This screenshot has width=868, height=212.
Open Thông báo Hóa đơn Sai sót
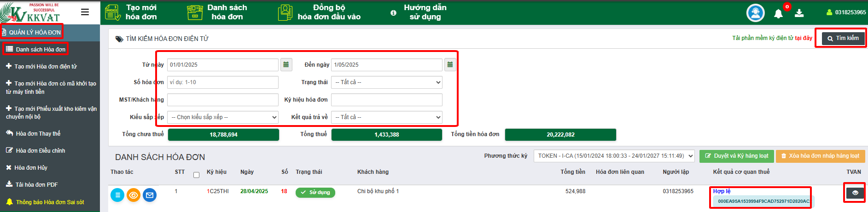[x=45, y=202]
